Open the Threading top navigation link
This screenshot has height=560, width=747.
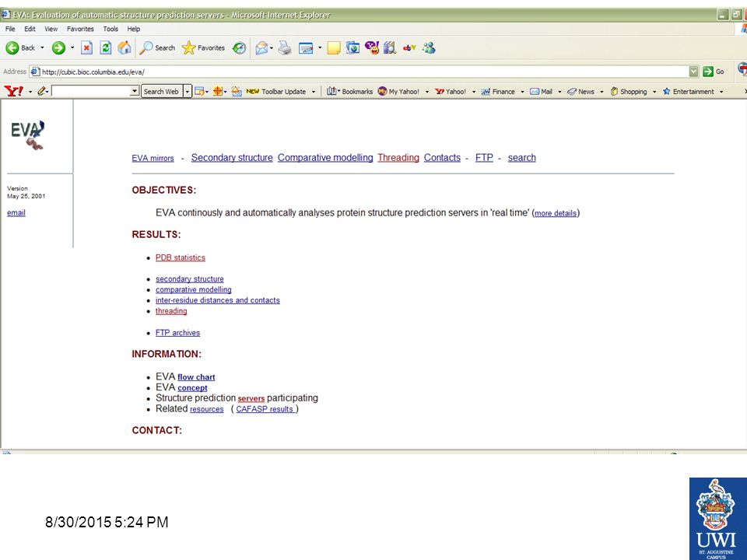point(398,158)
